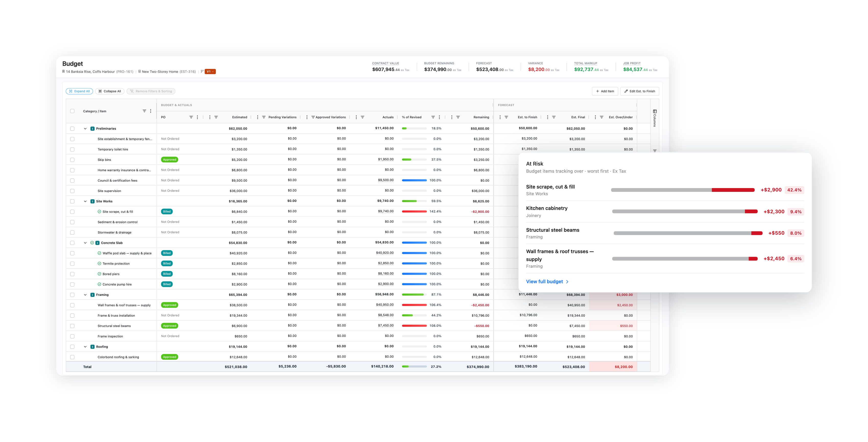Screen dimensions: 868x442
Task: Click the Approved PO badge for Skip bins
Action: pos(170,160)
